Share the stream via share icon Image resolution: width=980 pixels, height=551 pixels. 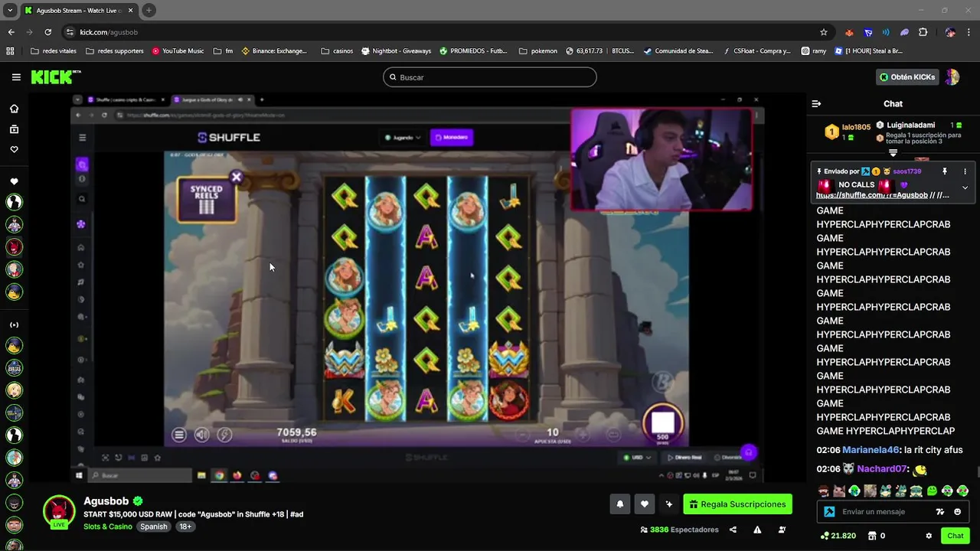[x=733, y=530]
